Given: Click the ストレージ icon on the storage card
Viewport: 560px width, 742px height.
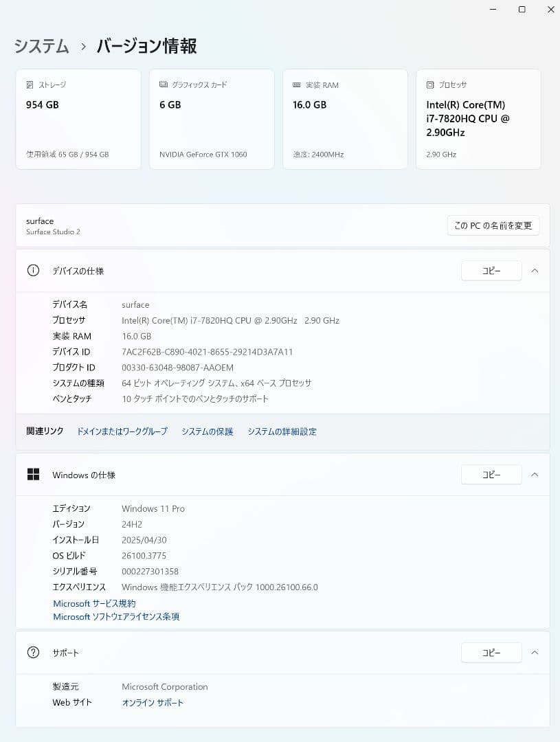Looking at the screenshot, I should (28, 85).
